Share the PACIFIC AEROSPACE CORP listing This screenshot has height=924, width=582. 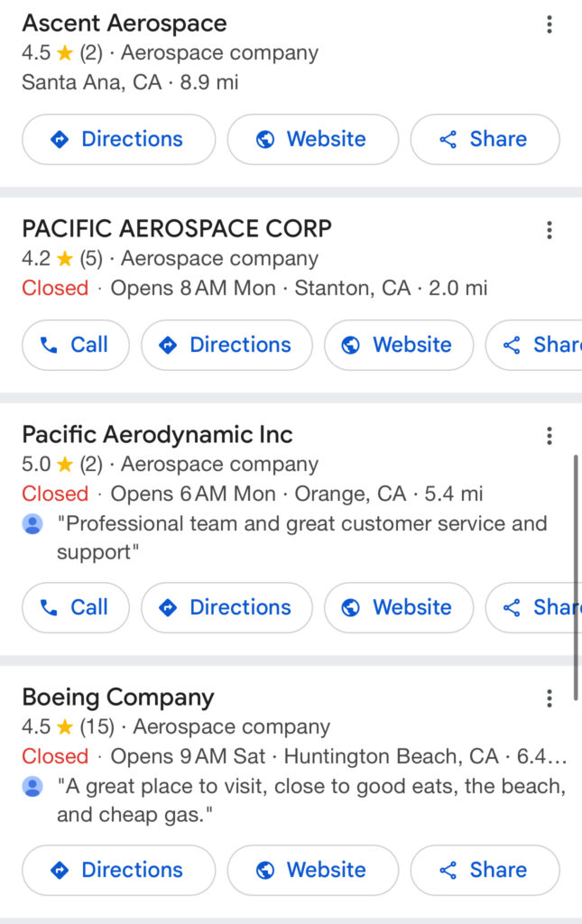[534, 345]
